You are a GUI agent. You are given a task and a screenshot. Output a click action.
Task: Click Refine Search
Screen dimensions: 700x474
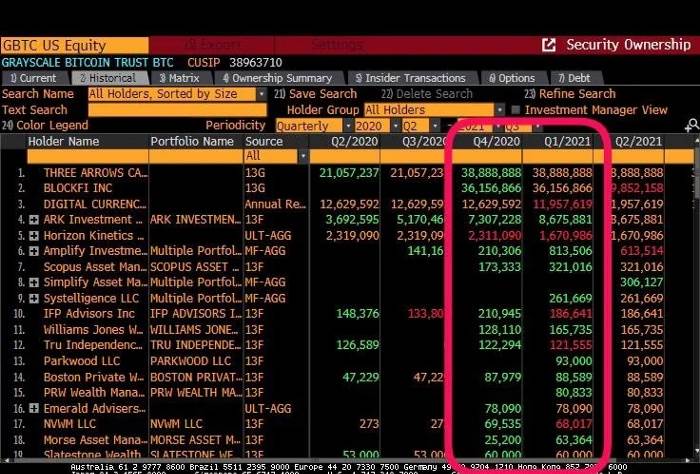(570, 94)
